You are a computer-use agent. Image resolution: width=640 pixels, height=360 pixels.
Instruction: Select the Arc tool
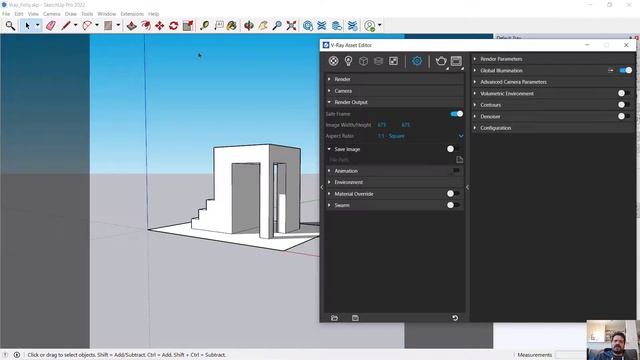pyautogui.click(x=87, y=26)
